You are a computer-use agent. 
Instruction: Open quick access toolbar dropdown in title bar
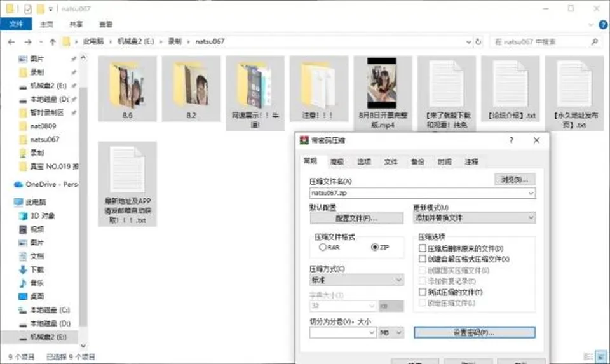pyautogui.click(x=51, y=8)
